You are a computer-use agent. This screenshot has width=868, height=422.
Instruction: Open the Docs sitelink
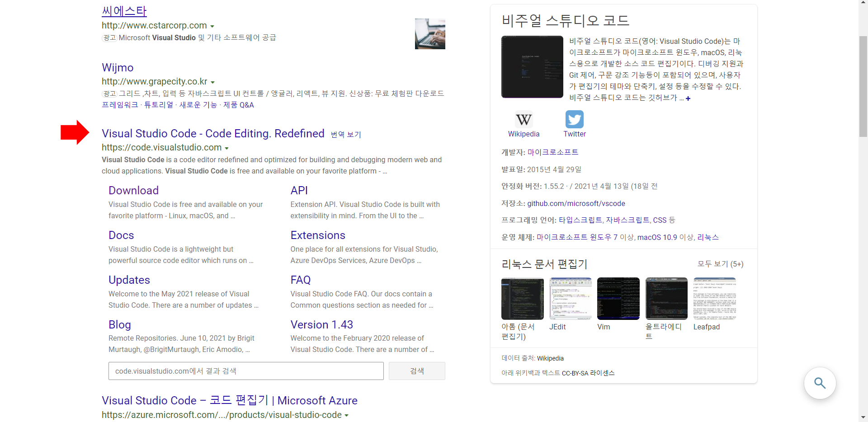pos(121,235)
